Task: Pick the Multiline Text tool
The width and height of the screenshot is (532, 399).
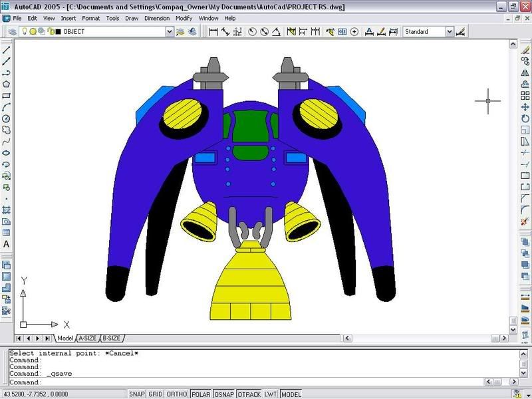Action: [6, 244]
